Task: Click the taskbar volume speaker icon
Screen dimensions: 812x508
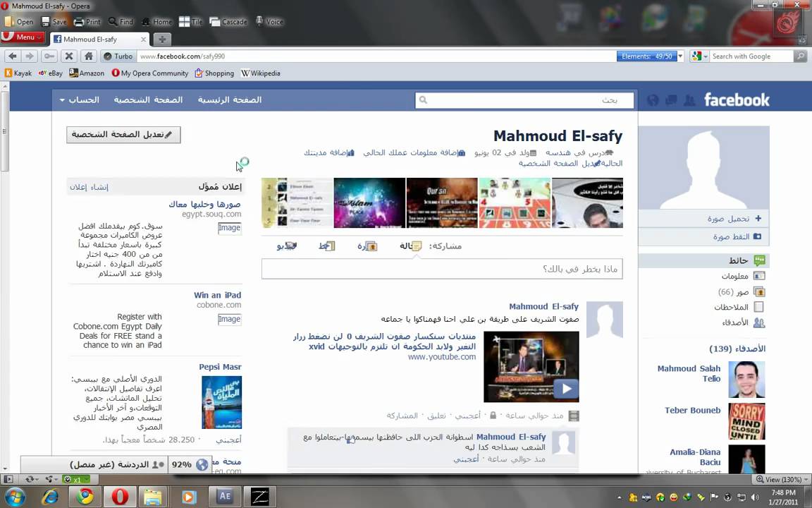Action: (754, 497)
